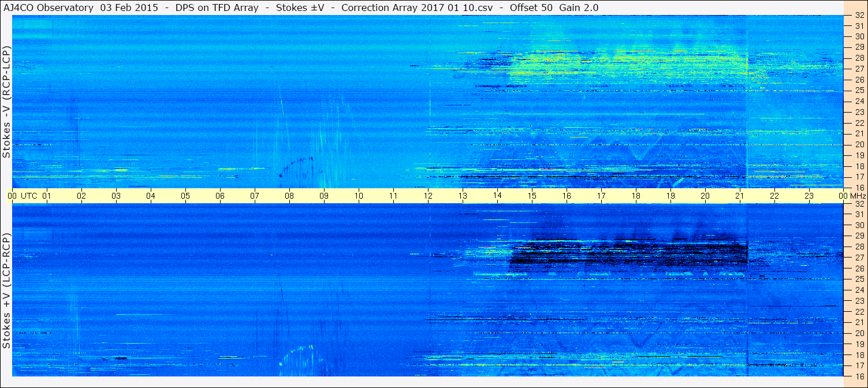Viewport: 868px width, 388px height.
Task: Click the 23 MHz tick on Stokes -V panel
Action: point(859,112)
